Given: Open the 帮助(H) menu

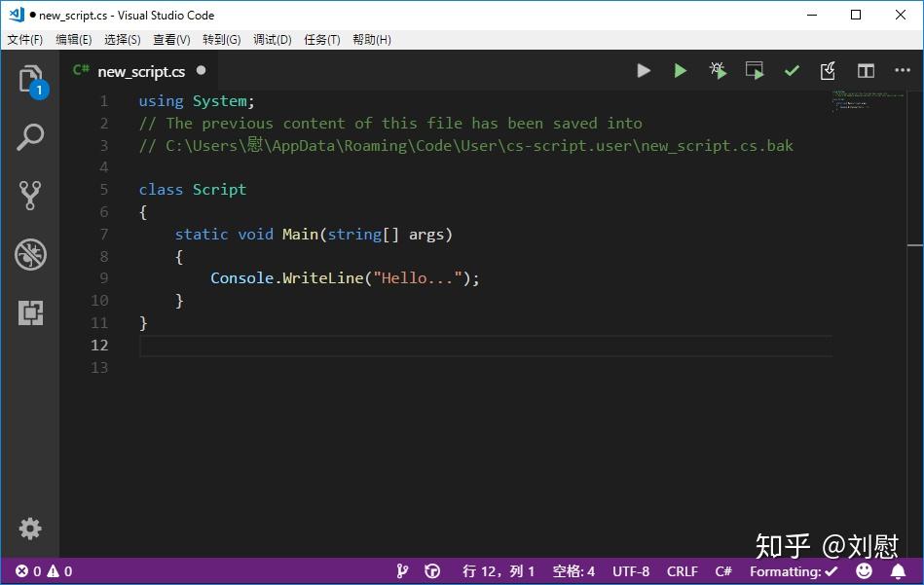Looking at the screenshot, I should [x=372, y=40].
